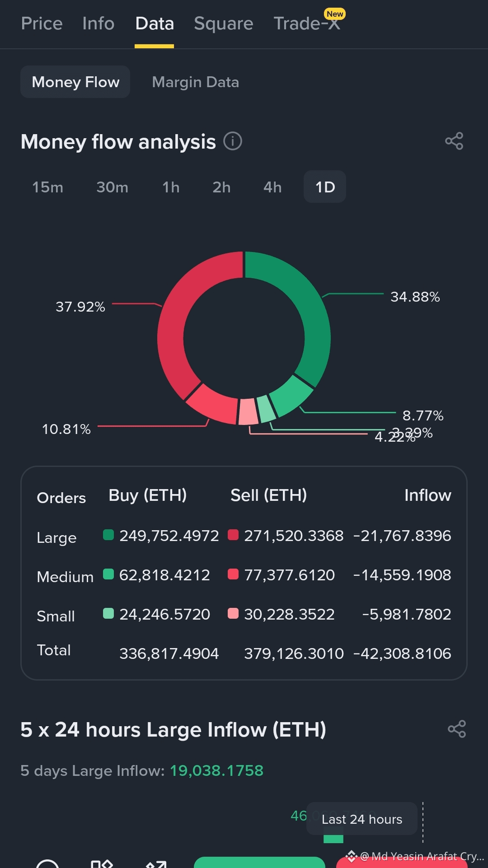Switch to the Square tab

(x=224, y=23)
